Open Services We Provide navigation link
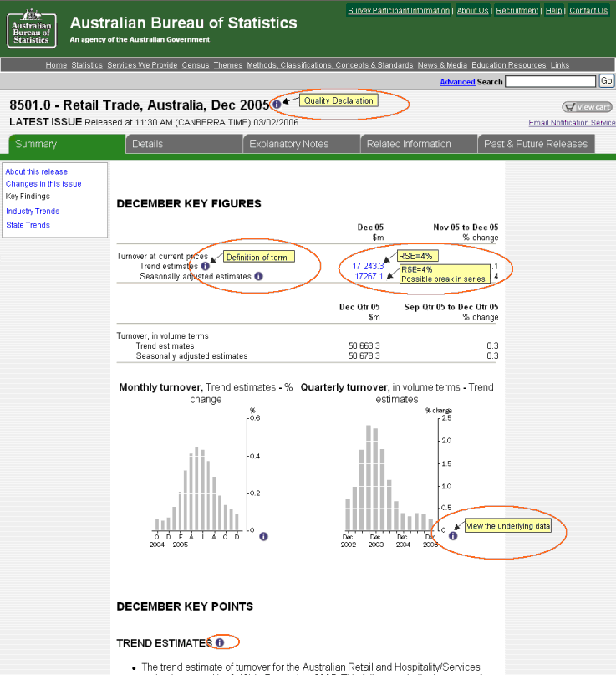 tap(142, 65)
